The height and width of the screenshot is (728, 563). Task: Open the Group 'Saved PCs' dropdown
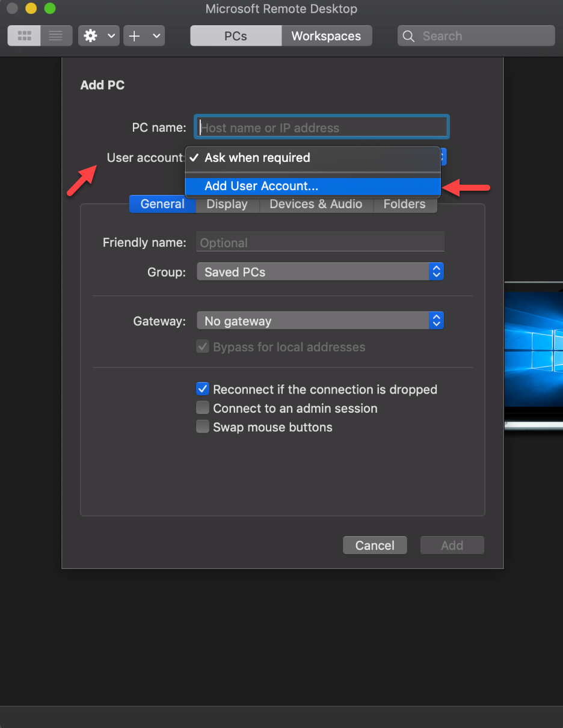coord(320,272)
